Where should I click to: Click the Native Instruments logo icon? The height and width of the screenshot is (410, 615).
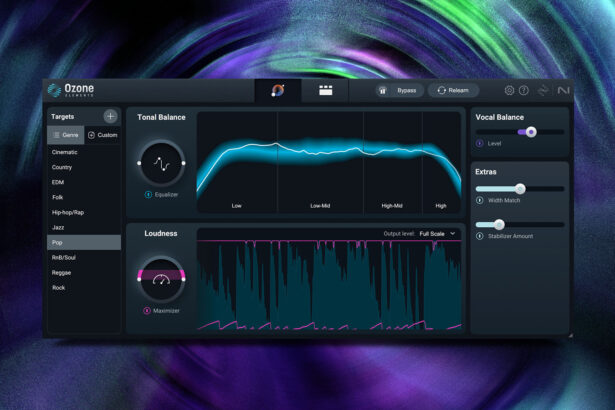(563, 91)
